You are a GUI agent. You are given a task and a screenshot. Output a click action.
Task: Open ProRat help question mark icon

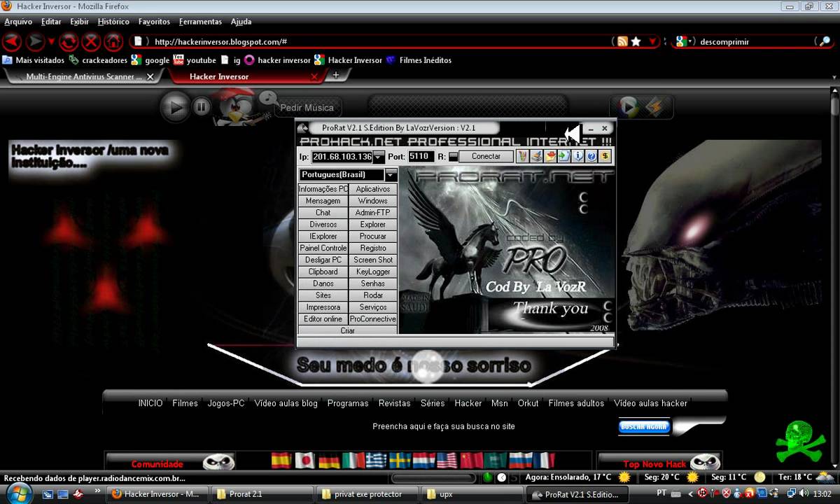click(x=591, y=156)
